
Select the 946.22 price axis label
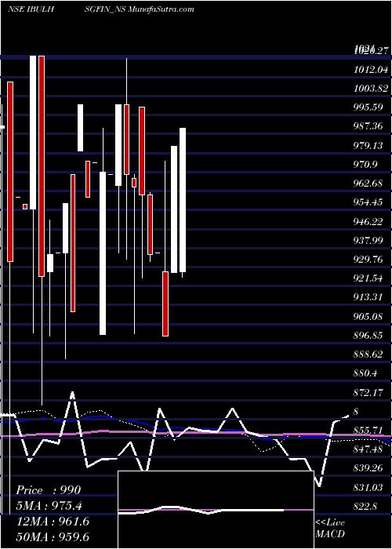[x=368, y=222]
